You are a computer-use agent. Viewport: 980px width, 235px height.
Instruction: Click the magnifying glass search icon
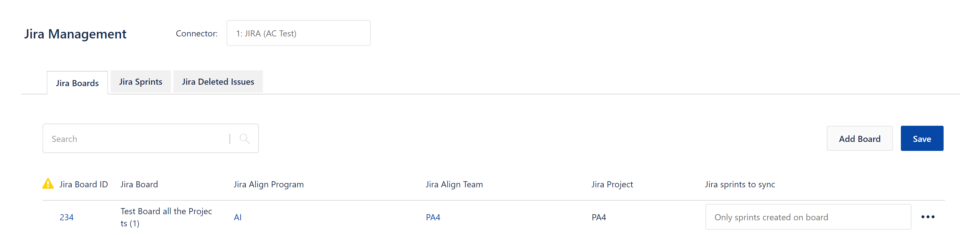tap(245, 139)
